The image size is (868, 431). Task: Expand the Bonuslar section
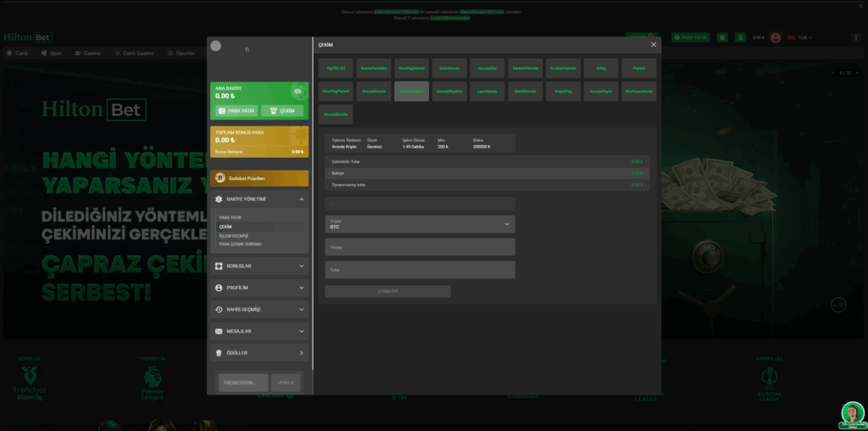pos(302,266)
